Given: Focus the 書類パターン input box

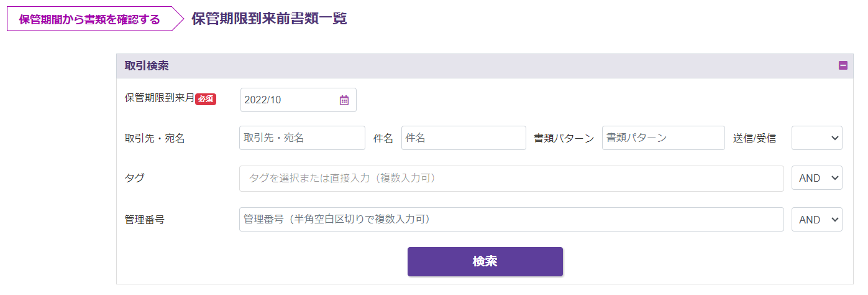Looking at the screenshot, I should point(663,138).
